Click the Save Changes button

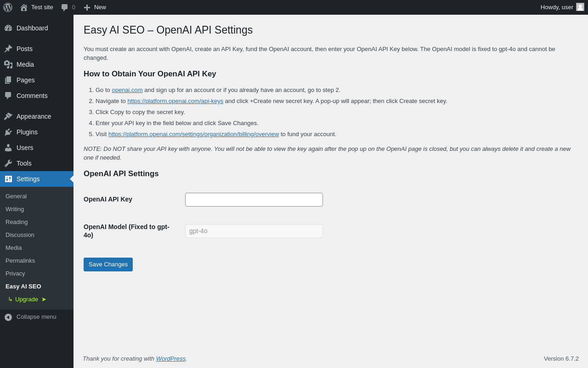point(108,264)
